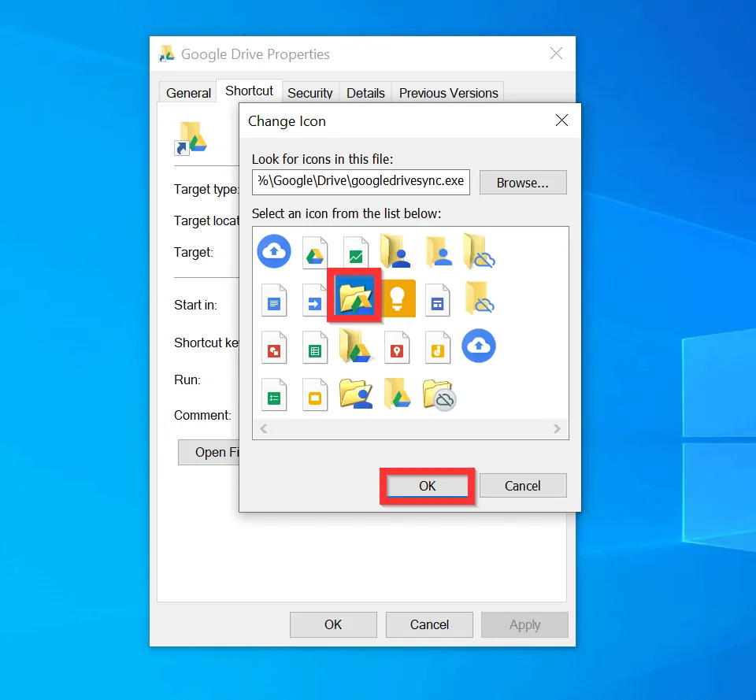Select the folder icon with Drive triangle

[355, 347]
